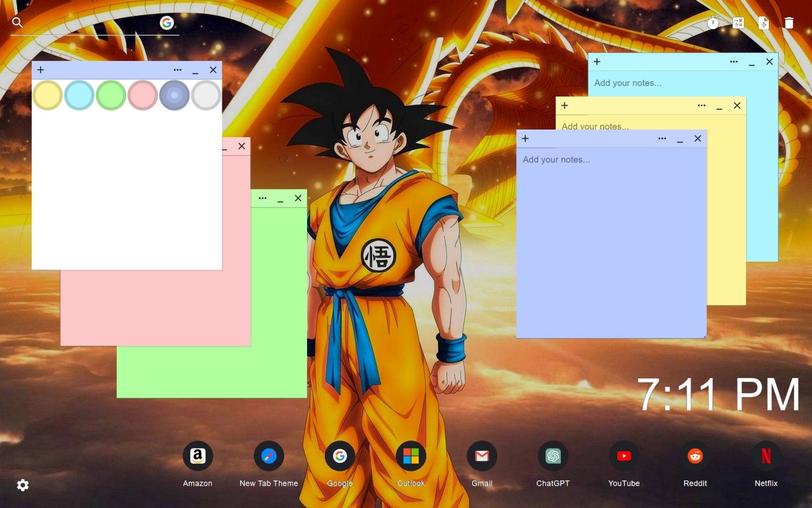Image resolution: width=812 pixels, height=508 pixels.
Task: Open the calculator tool
Action: coord(738,23)
